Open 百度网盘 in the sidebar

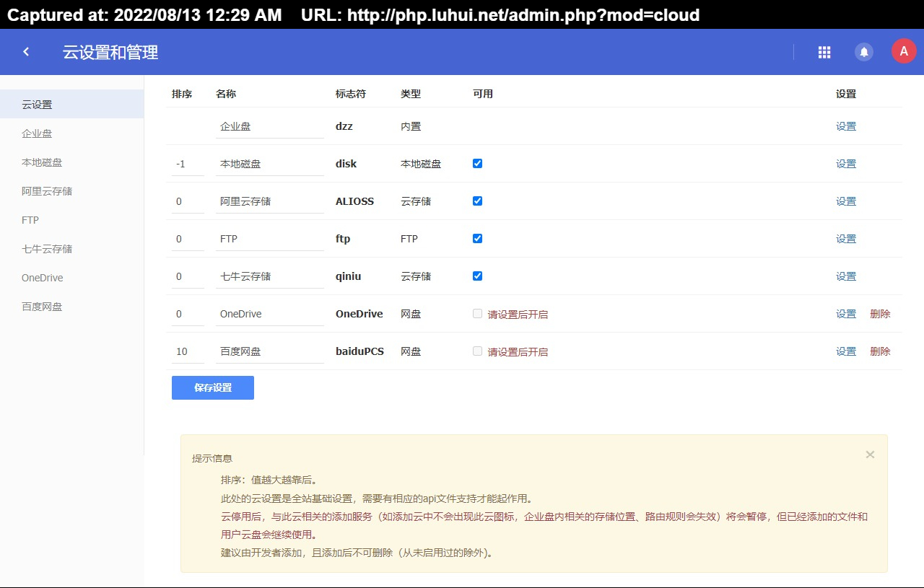click(x=71, y=307)
